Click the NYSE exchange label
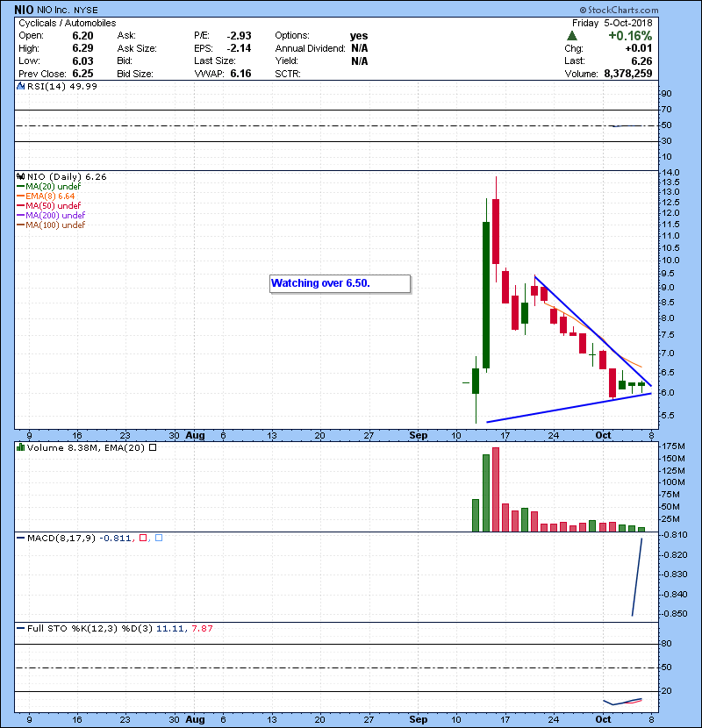702x728 pixels. (x=86, y=11)
